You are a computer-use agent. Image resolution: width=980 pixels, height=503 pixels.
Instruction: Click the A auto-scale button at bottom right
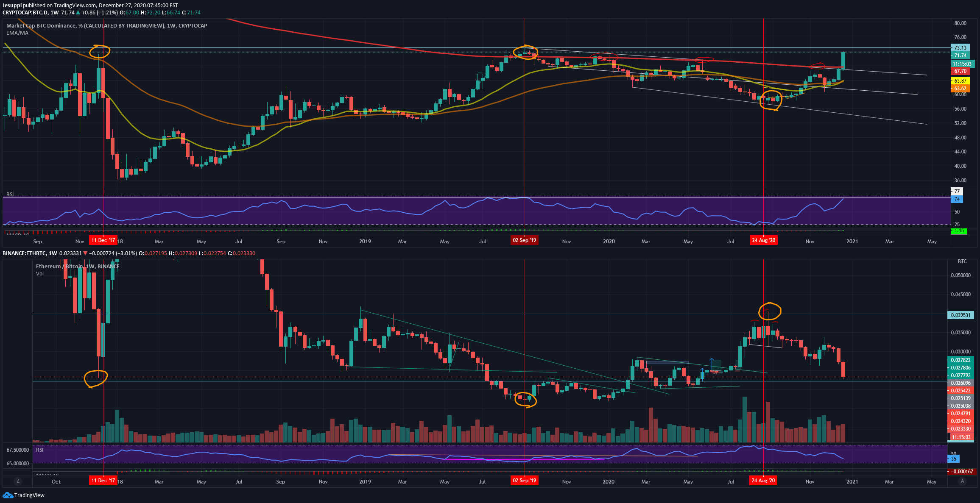click(x=962, y=481)
